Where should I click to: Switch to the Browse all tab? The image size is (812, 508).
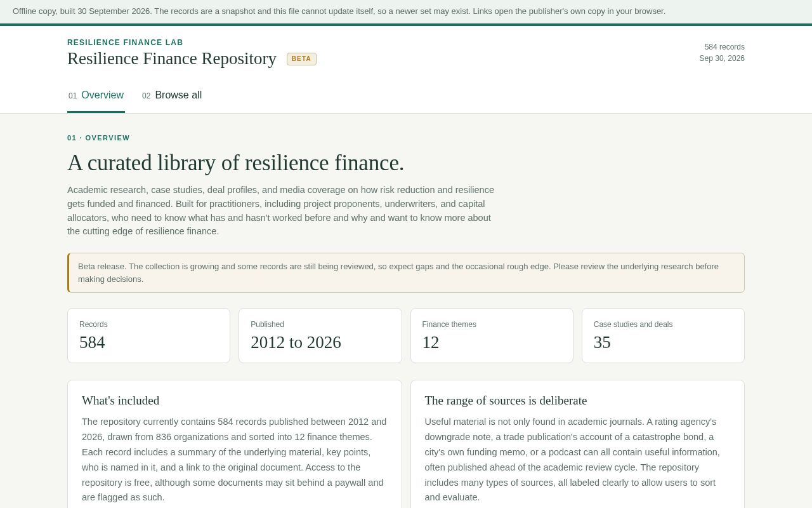tap(172, 96)
